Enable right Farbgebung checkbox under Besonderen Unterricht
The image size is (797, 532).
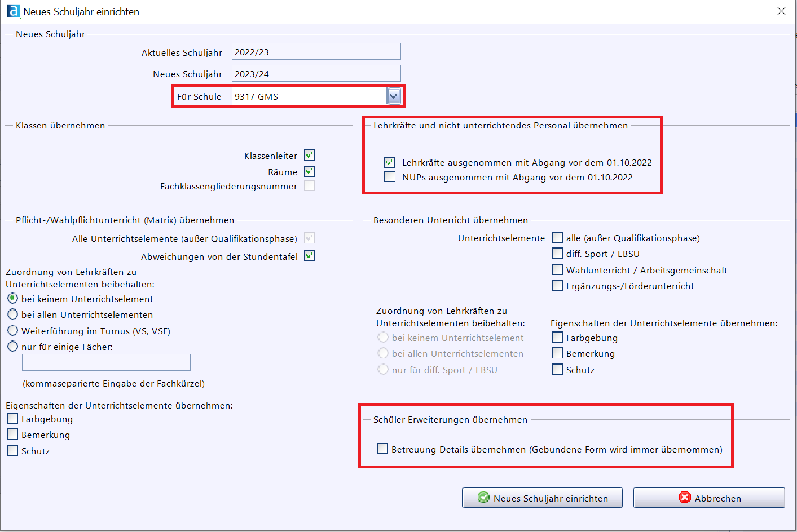pos(557,337)
